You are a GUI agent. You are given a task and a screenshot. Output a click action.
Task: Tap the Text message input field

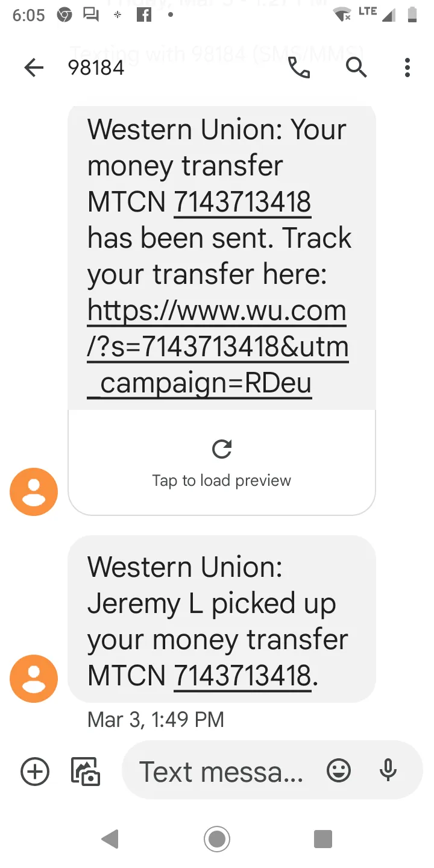click(222, 771)
